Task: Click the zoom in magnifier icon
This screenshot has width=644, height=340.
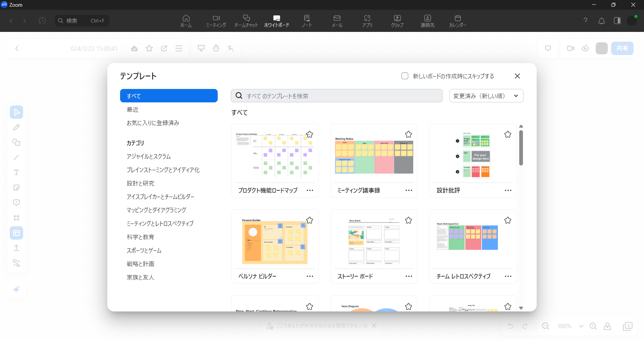Action: click(593, 326)
